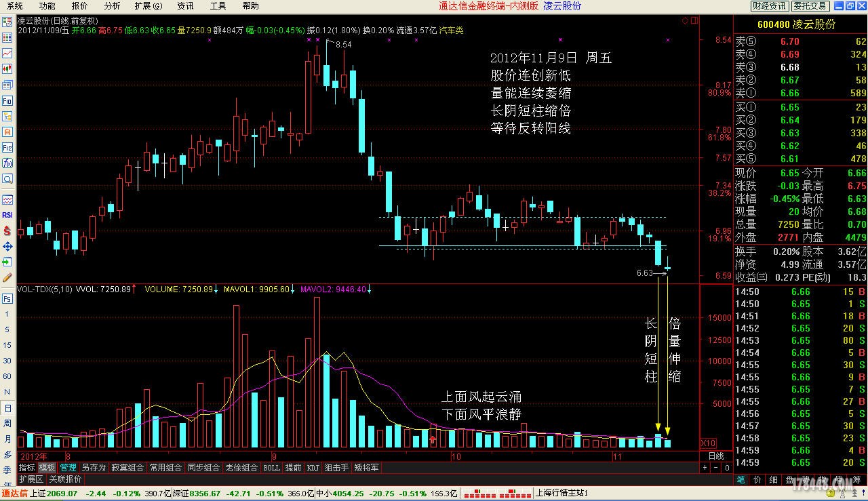This screenshot has width=868, height=501.
Task: Open the f(x) formula manager icon
Action: 7,163
